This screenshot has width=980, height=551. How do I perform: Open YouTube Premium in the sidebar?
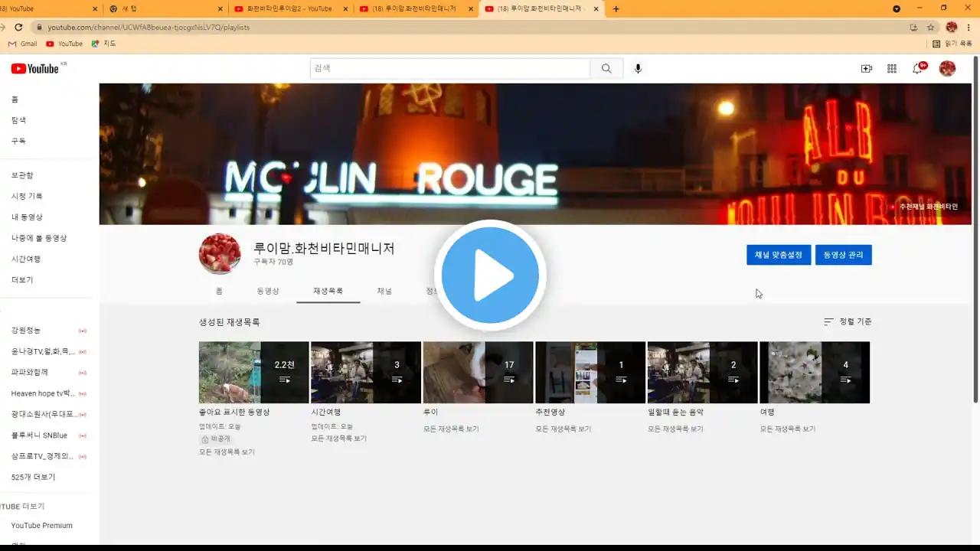(x=41, y=526)
